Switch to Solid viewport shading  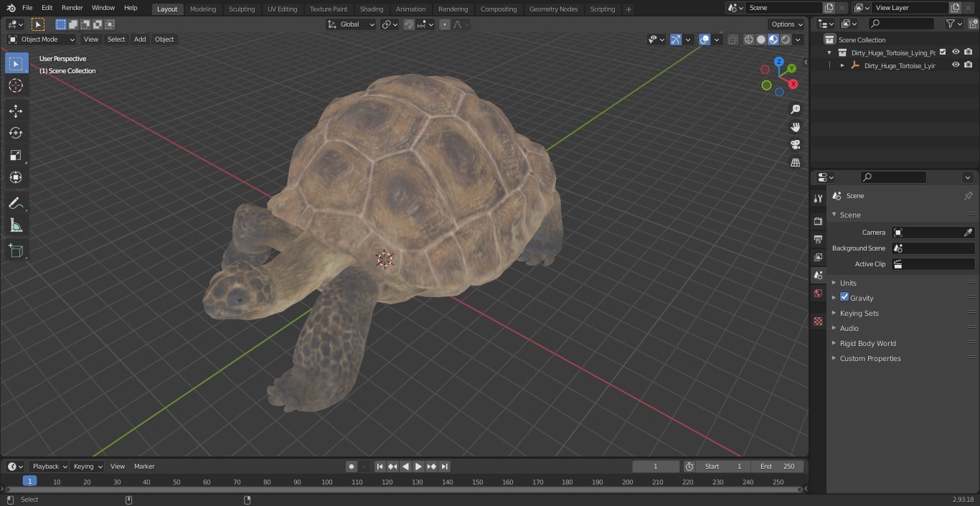(761, 39)
